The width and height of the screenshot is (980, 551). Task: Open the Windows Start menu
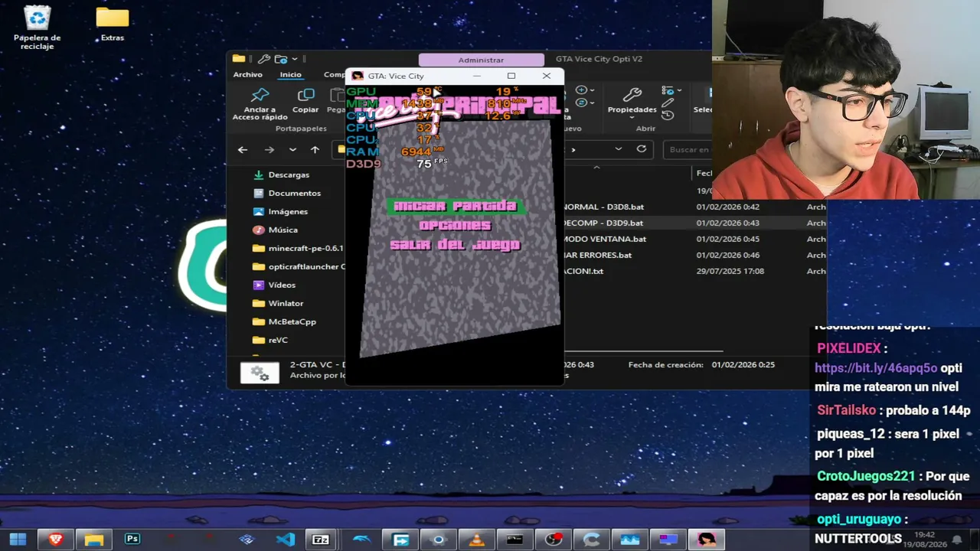pyautogui.click(x=18, y=540)
